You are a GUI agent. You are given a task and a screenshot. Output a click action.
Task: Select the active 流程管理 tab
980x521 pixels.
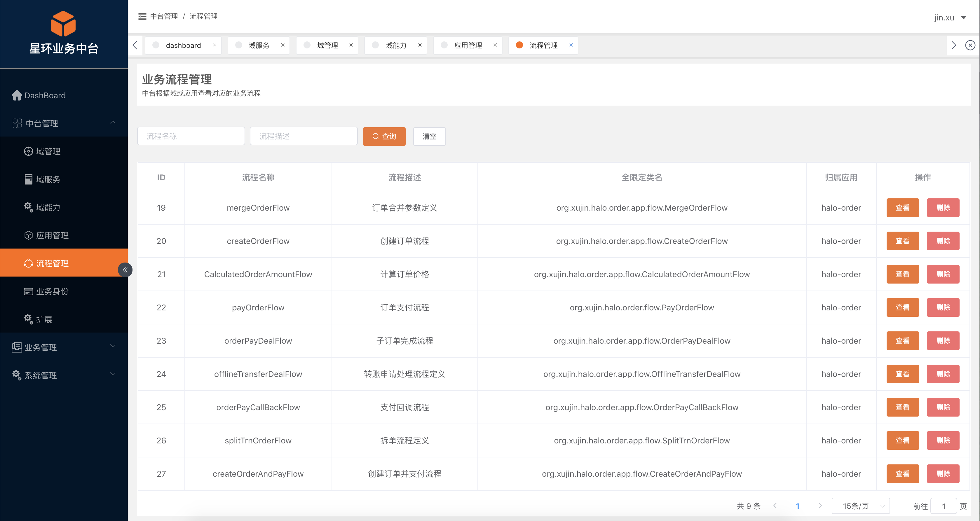click(543, 45)
